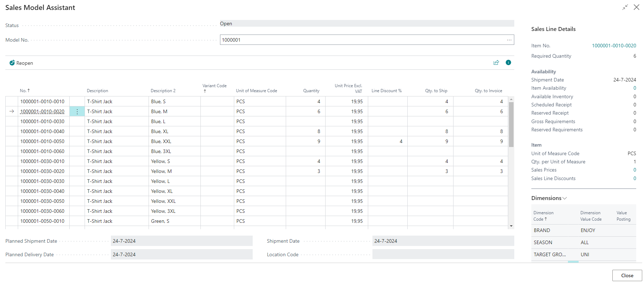Open item link 1000001-0010-0020 in Sales Line Details

[614, 46]
